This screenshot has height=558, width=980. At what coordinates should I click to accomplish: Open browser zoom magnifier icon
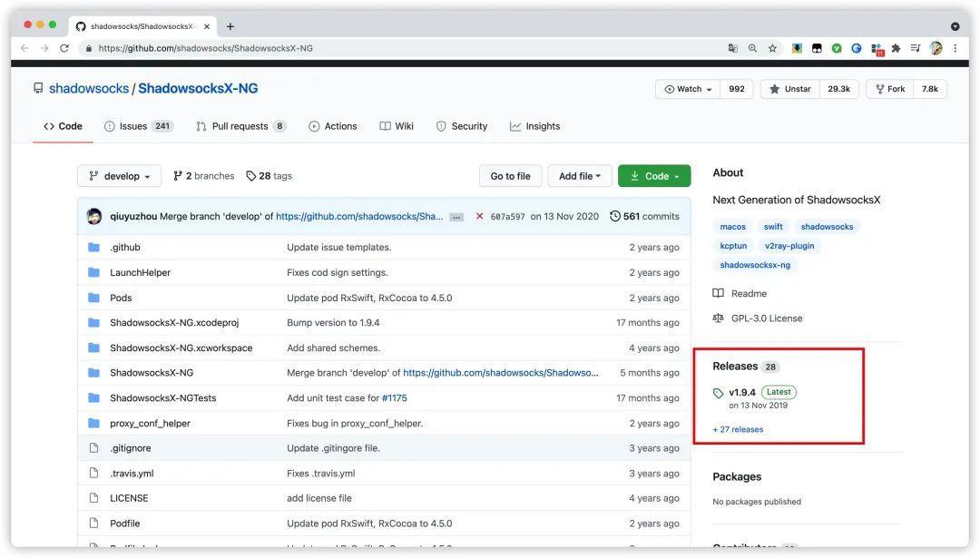pos(752,48)
